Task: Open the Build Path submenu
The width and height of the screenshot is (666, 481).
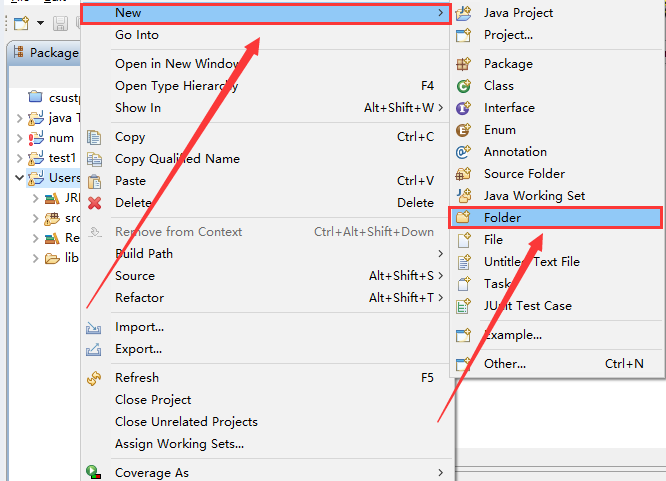Action: tap(266, 254)
